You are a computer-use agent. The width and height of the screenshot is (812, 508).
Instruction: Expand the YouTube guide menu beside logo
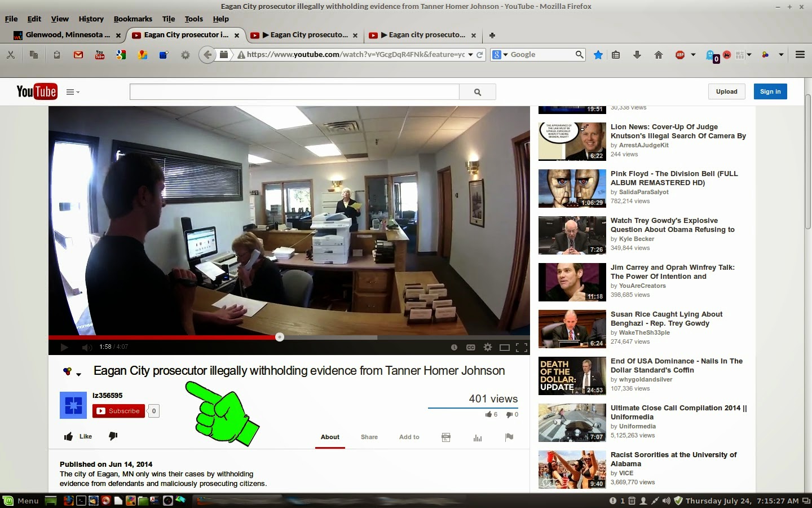coord(73,92)
